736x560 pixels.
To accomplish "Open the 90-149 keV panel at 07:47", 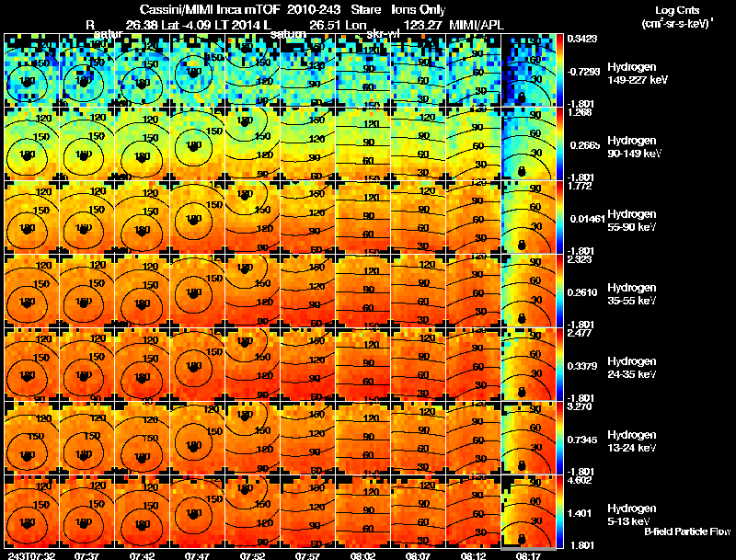I will (x=197, y=143).
